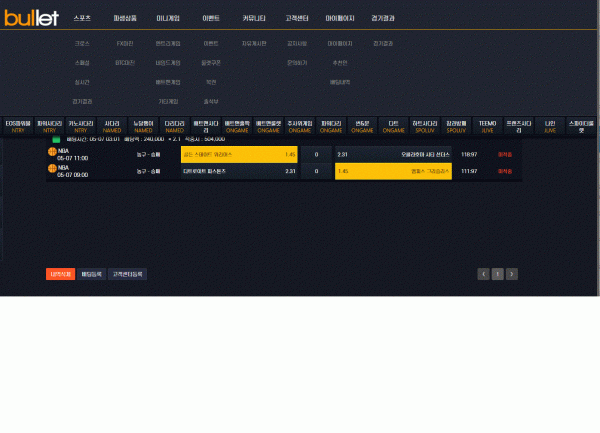Switch to 나인 JUVE game tab
The width and height of the screenshot is (600, 433).
click(x=550, y=127)
